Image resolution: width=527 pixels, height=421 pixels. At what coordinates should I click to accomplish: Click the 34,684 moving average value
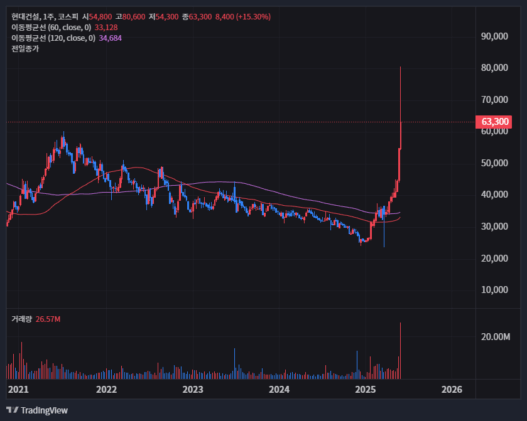(x=110, y=38)
